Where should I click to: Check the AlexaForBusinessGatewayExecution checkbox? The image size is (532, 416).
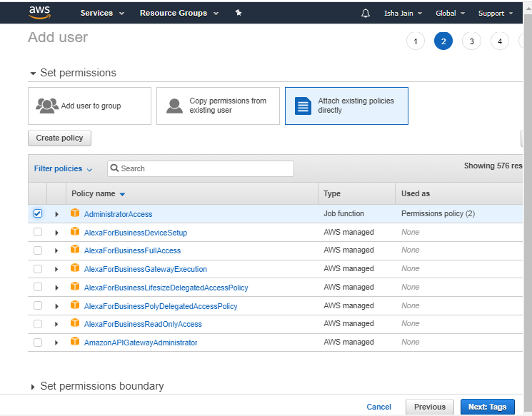[38, 269]
